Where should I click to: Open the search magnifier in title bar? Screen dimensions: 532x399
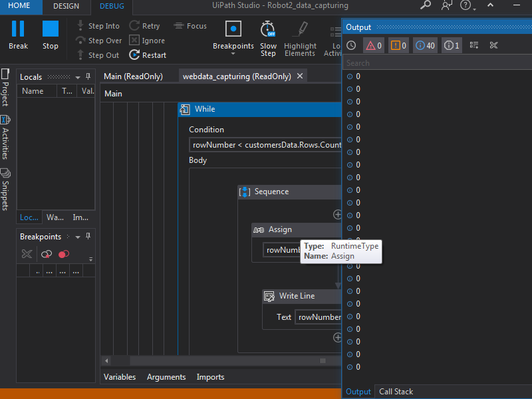point(426,5)
